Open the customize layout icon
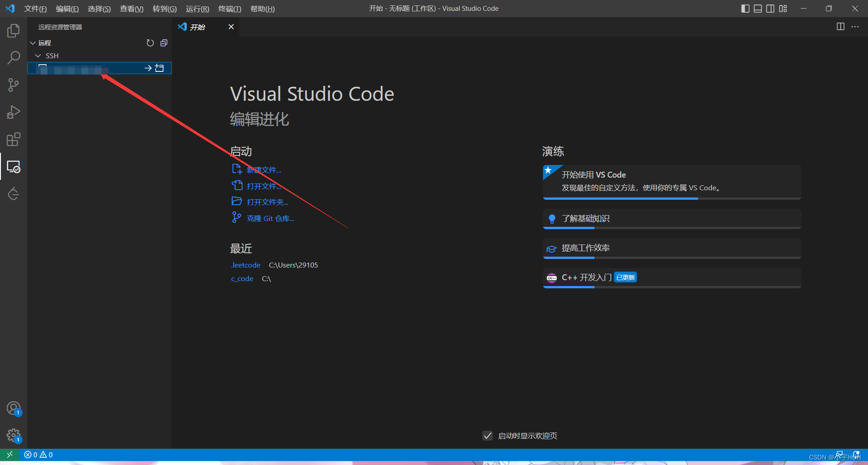The image size is (868, 465). (x=783, y=9)
